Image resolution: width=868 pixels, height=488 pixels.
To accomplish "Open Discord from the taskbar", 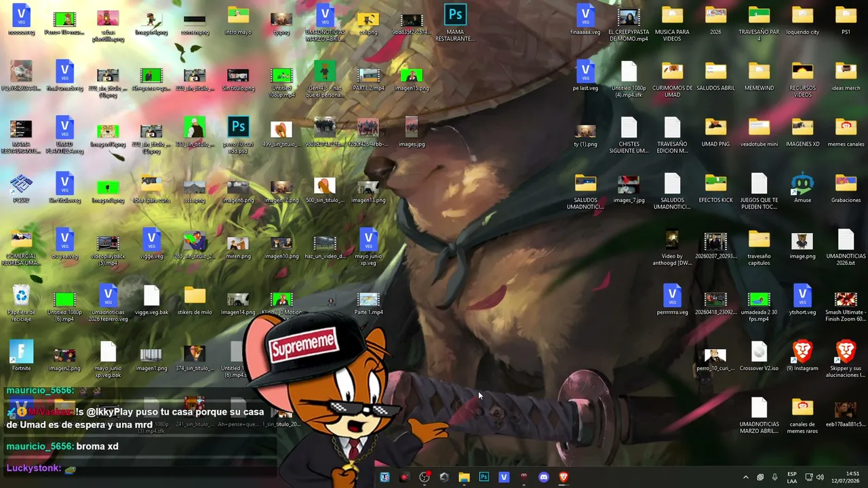I will click(x=543, y=477).
